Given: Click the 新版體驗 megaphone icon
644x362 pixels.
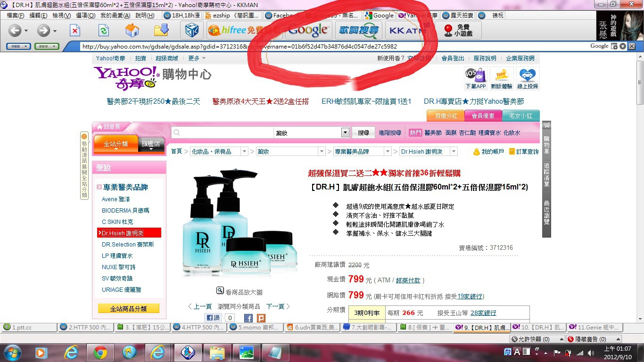Looking at the screenshot, I should point(501,78).
